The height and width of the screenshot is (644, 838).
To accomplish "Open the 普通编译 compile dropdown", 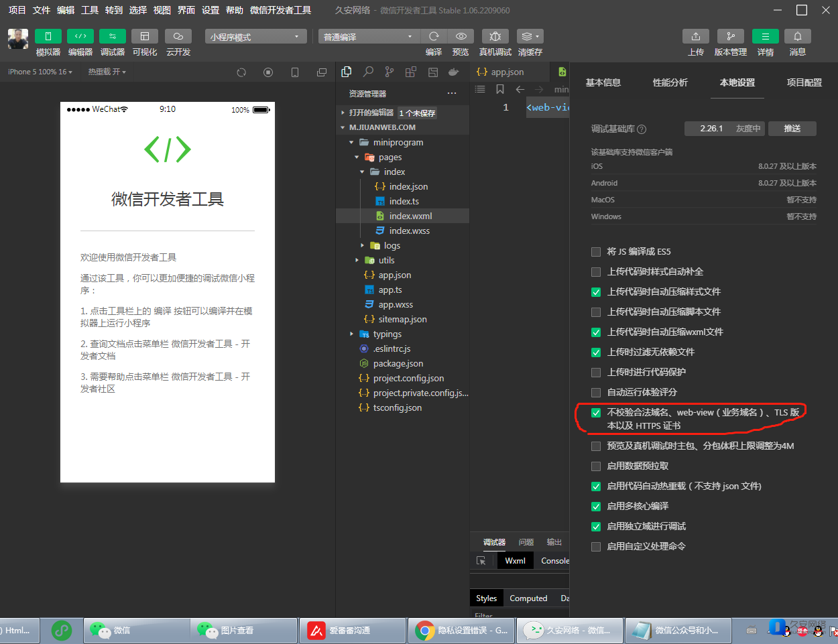I will pos(368,36).
